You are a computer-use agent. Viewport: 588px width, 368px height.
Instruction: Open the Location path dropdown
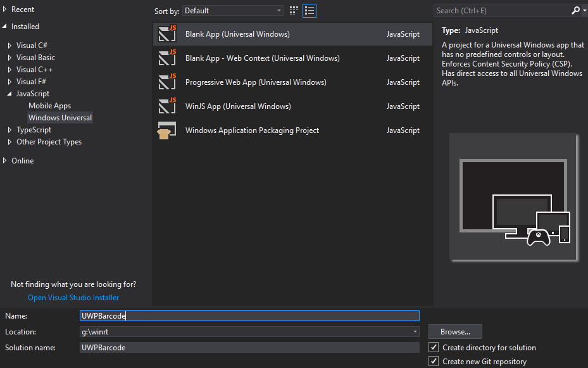click(415, 332)
